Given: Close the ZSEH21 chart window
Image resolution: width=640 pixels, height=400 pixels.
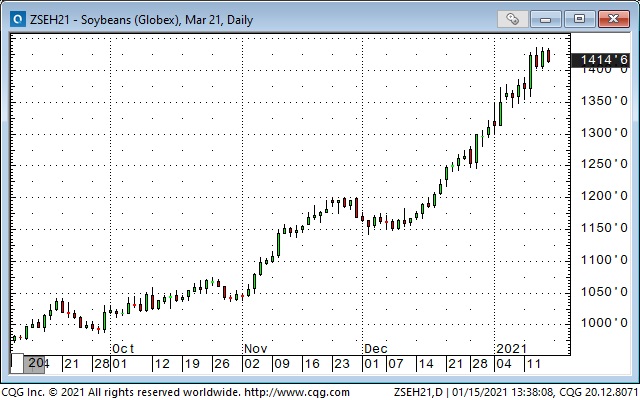Looking at the screenshot, I should (613, 19).
